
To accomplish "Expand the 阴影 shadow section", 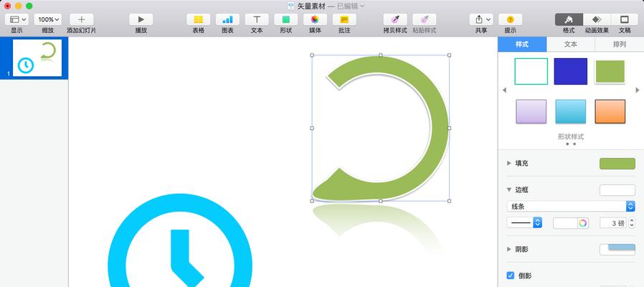I will pyautogui.click(x=509, y=249).
